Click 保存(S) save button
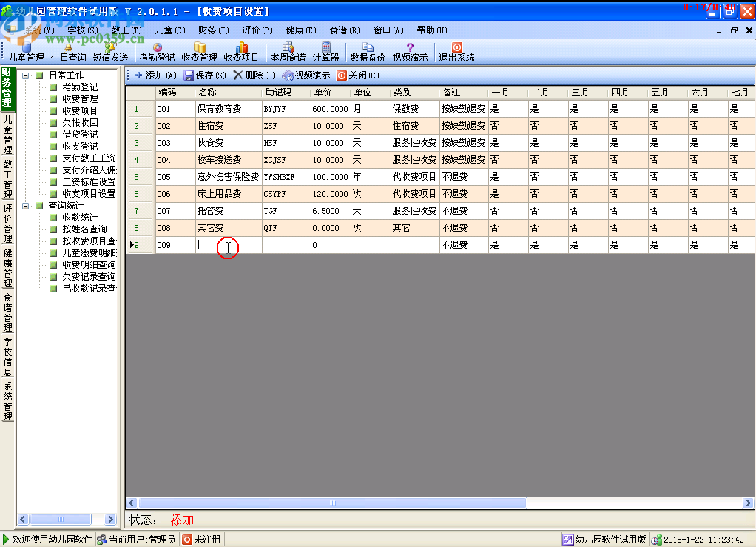The image size is (756, 547). coord(205,75)
